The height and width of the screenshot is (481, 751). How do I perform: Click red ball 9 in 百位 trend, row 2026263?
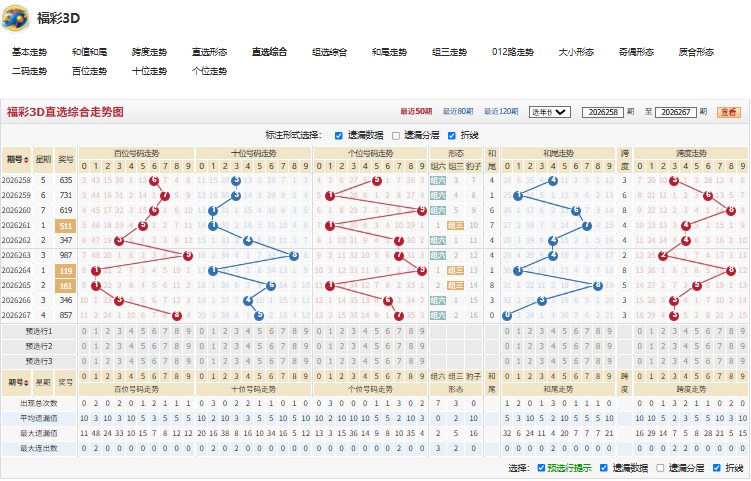[188, 255]
